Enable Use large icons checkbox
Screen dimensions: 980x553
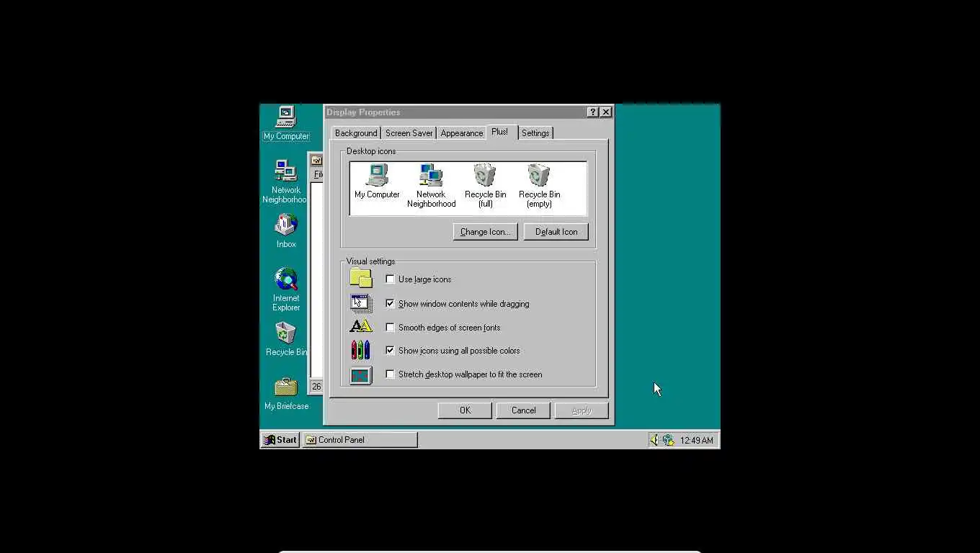[x=391, y=279]
